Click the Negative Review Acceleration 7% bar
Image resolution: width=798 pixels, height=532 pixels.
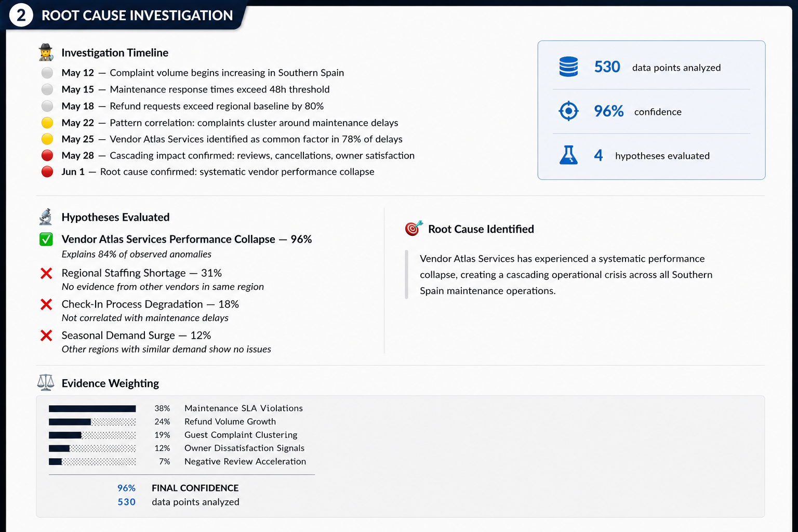coord(92,462)
